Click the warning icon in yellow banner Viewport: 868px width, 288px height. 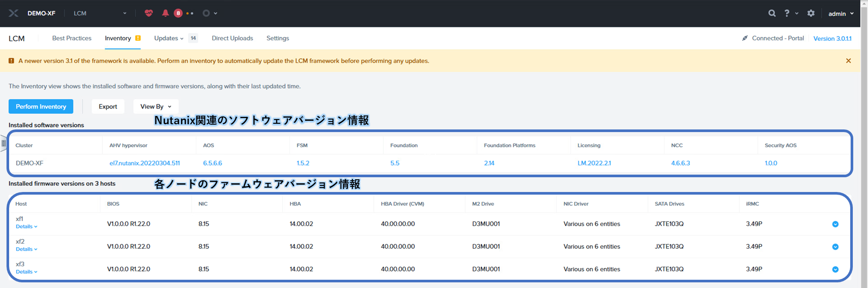coord(11,61)
